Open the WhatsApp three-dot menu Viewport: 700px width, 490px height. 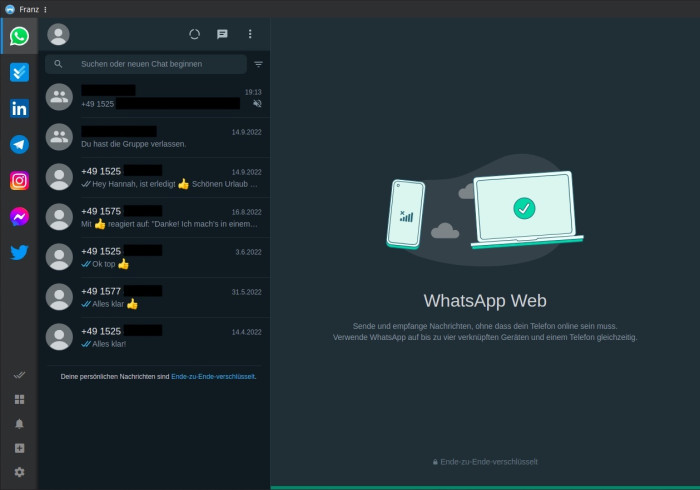(250, 34)
